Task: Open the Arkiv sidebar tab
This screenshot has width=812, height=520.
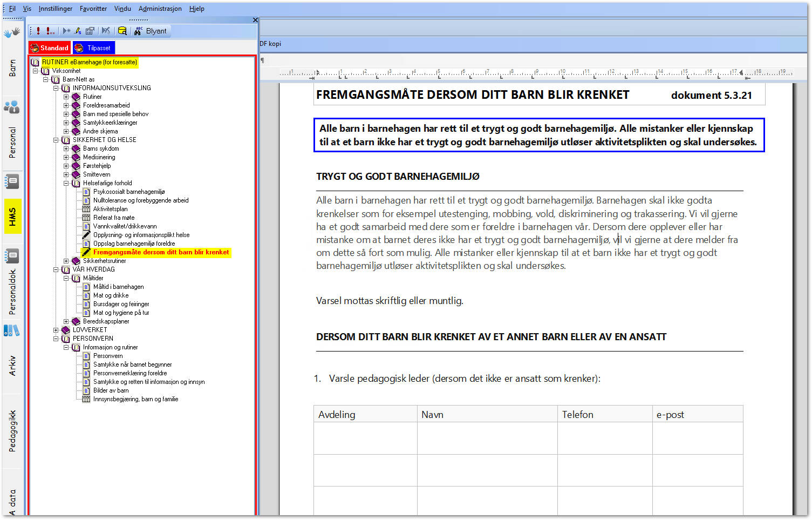Action: click(12, 366)
